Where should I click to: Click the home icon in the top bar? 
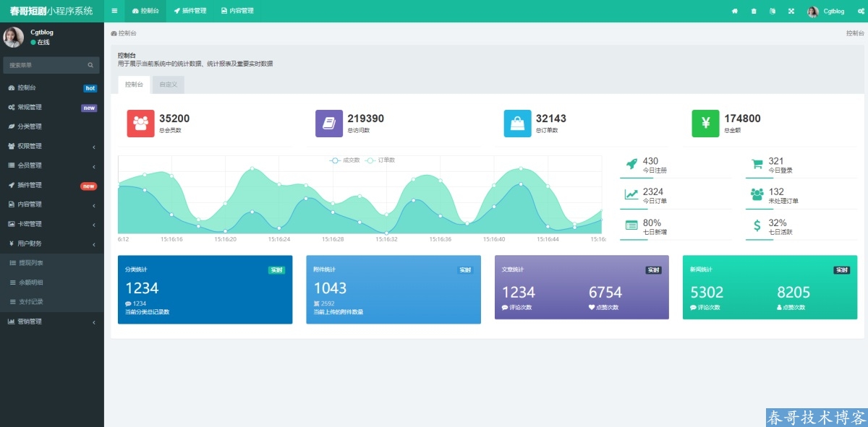point(735,11)
